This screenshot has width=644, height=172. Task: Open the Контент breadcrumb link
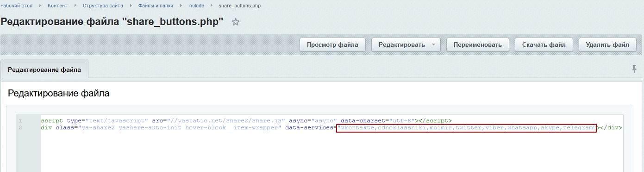[57, 6]
